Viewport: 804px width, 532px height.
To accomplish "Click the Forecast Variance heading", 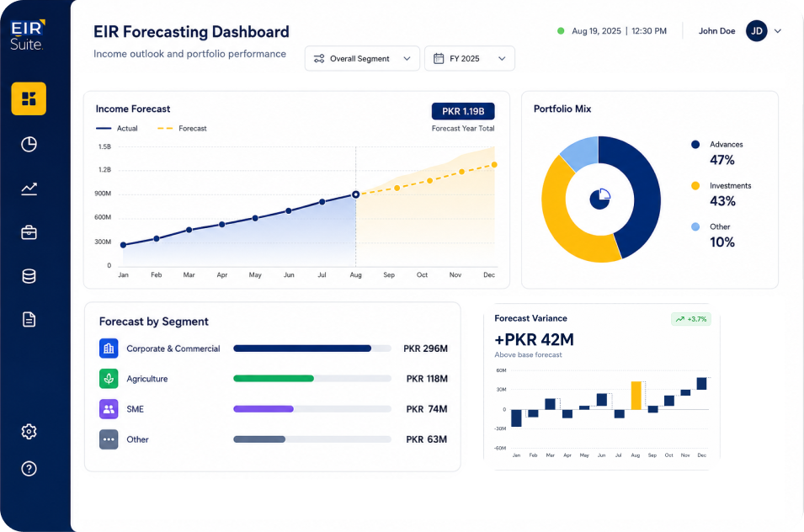I will (530, 318).
